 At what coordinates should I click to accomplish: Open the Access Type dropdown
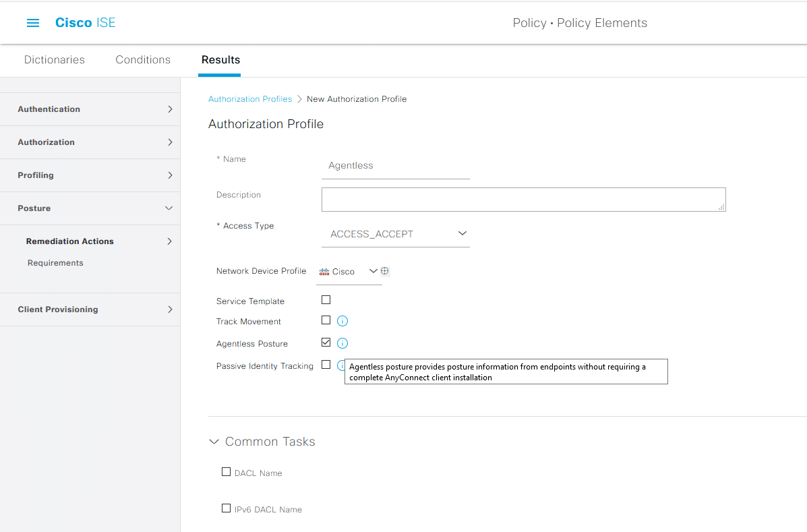[x=395, y=234]
